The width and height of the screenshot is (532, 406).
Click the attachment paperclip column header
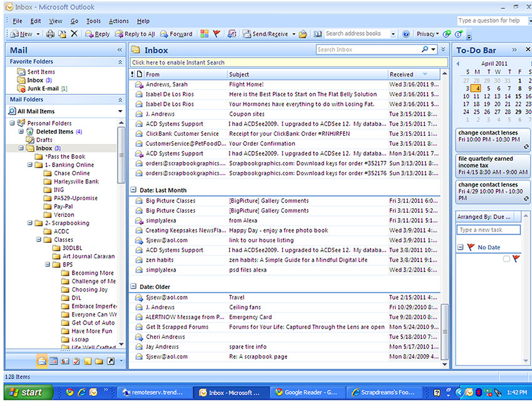[x=140, y=74]
